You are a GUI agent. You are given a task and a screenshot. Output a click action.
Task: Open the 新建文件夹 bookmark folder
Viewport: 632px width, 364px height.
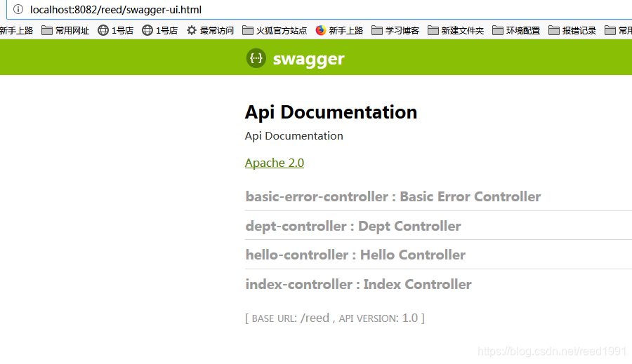click(x=456, y=31)
